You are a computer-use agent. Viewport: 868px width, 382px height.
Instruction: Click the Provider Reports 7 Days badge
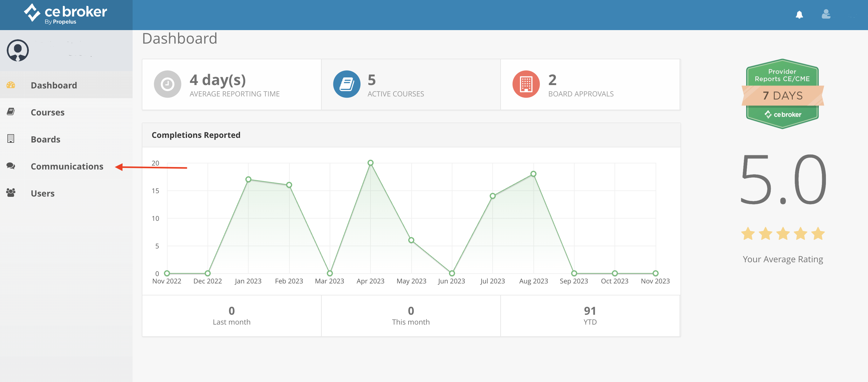(x=782, y=94)
